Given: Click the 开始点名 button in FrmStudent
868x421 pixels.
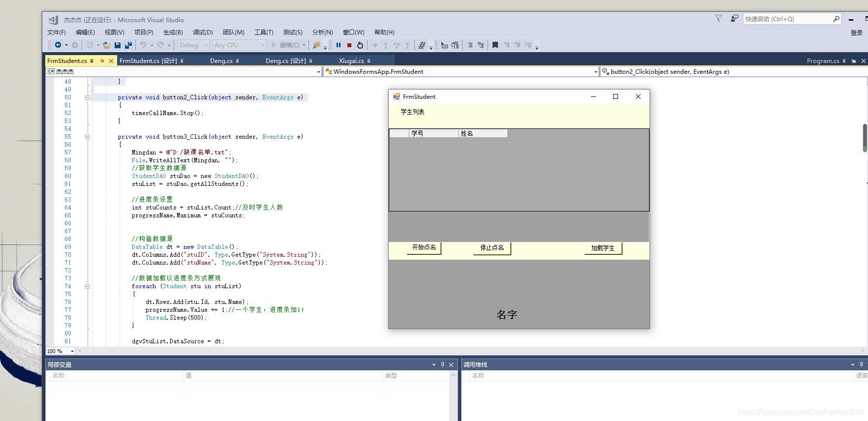Looking at the screenshot, I should pyautogui.click(x=424, y=247).
